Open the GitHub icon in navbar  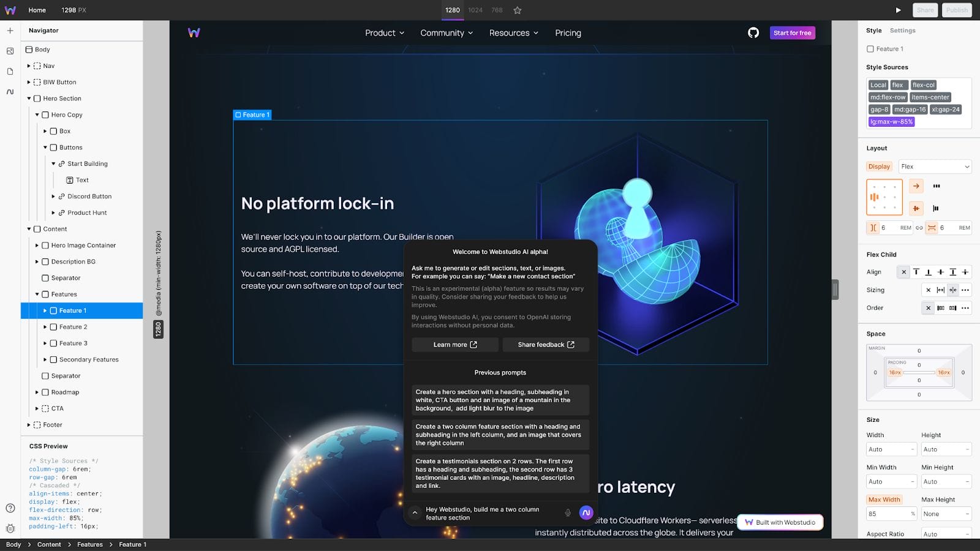pos(753,33)
